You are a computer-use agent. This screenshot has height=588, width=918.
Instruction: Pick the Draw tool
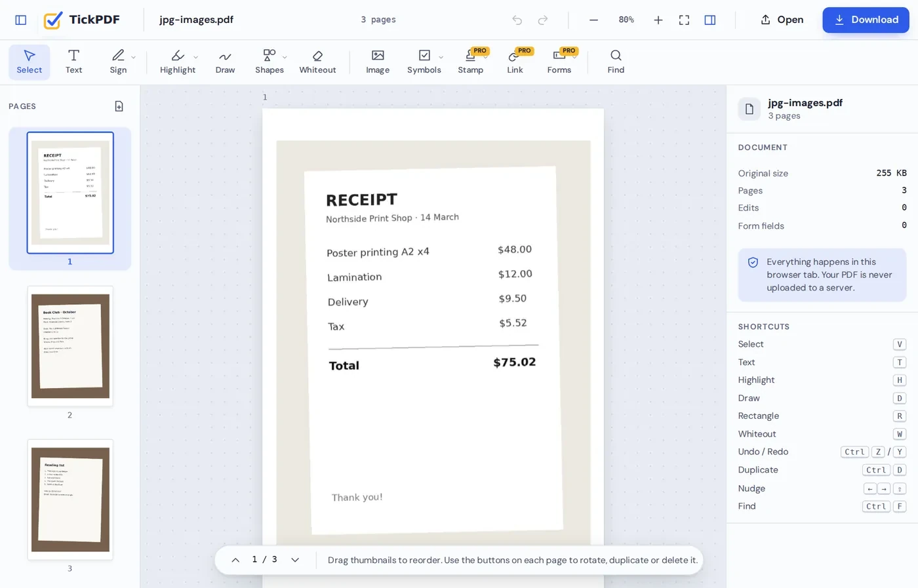(x=225, y=62)
